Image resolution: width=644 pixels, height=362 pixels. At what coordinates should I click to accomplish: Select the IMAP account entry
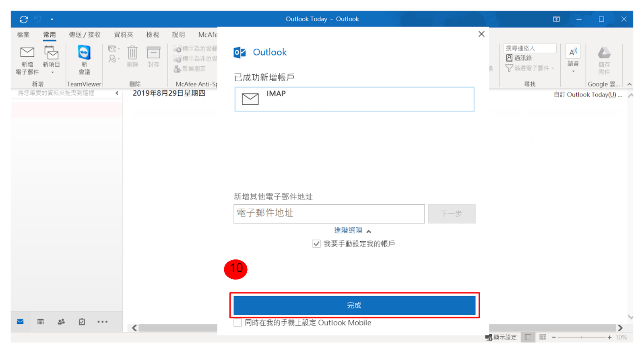354,99
